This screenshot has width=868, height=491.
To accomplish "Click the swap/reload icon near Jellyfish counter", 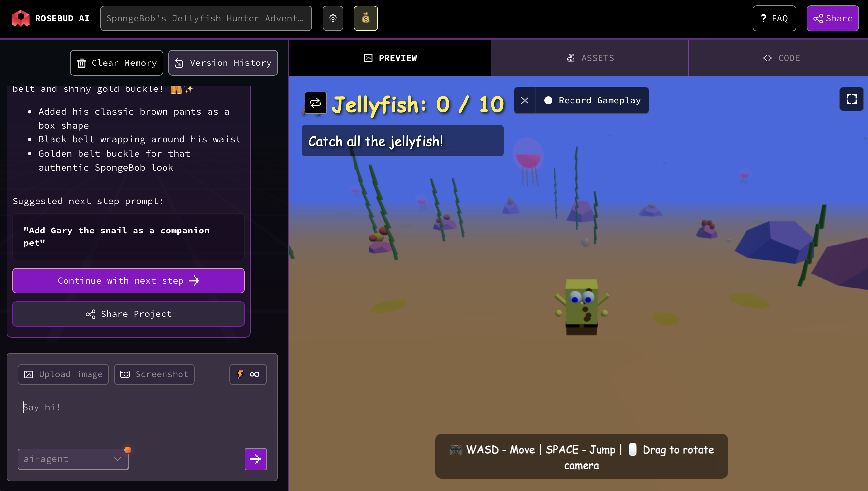I will (x=315, y=103).
